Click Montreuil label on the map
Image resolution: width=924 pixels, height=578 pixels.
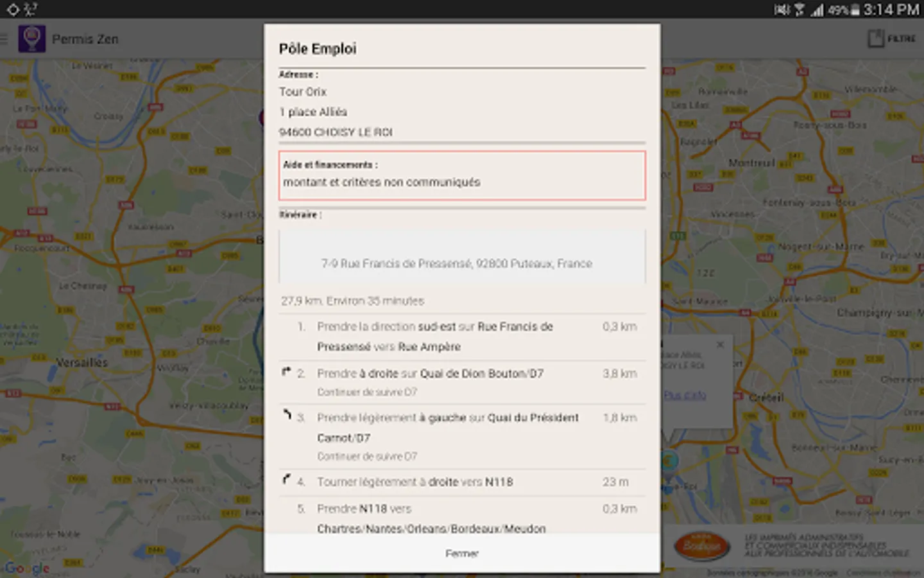[x=751, y=163]
